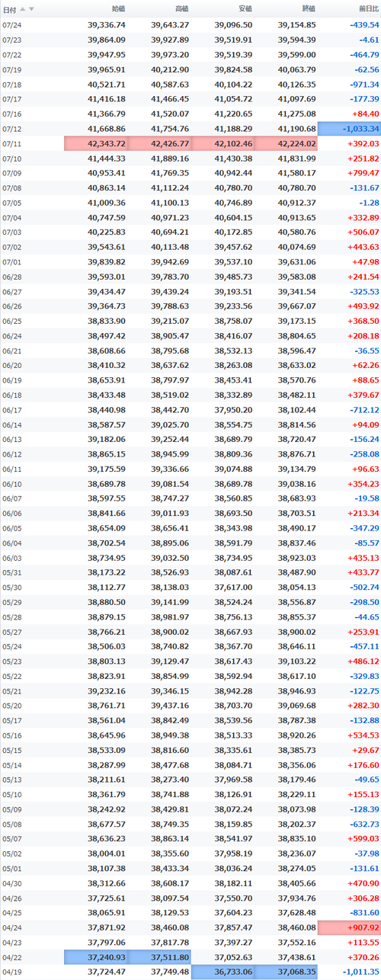Select highlighted high value 42,426.77

tap(158, 143)
